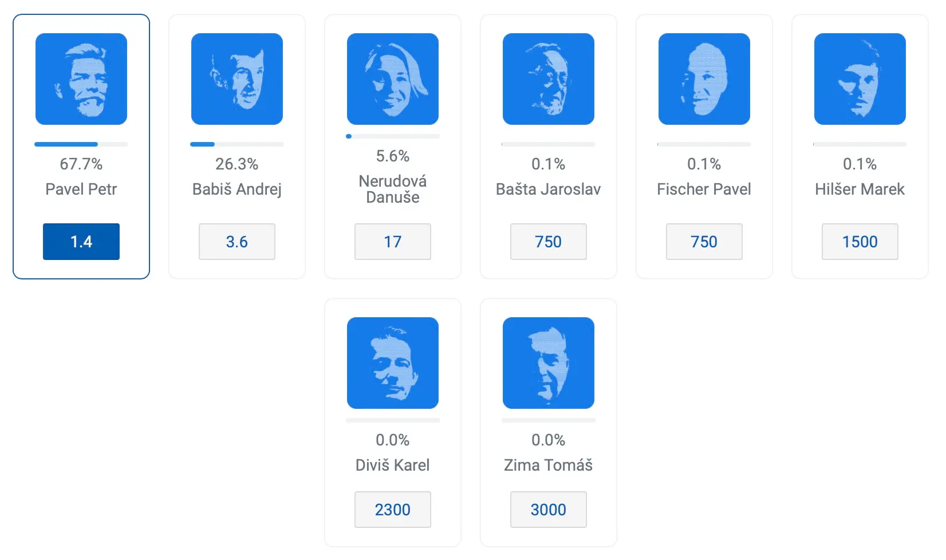Click the 26.3% progress bar for Babiš
Screen dimensions: 946x560
tap(237, 144)
